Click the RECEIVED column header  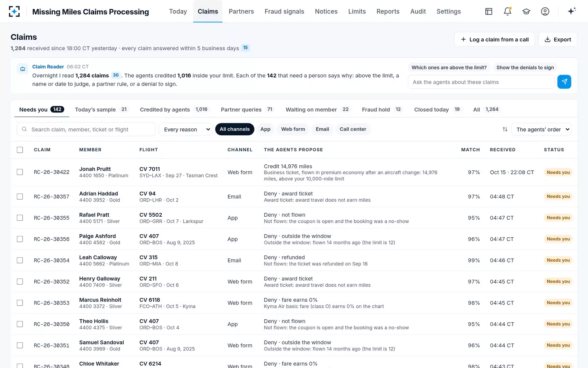503,150
